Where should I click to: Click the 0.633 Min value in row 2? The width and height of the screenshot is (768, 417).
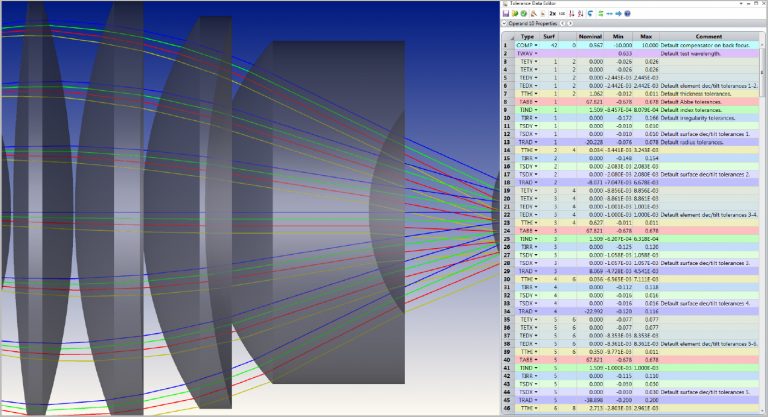625,53
